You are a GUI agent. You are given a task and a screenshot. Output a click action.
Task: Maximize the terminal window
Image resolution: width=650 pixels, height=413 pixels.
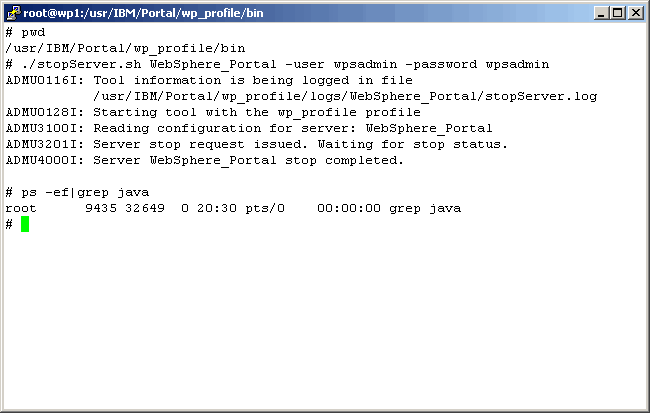[x=617, y=13]
